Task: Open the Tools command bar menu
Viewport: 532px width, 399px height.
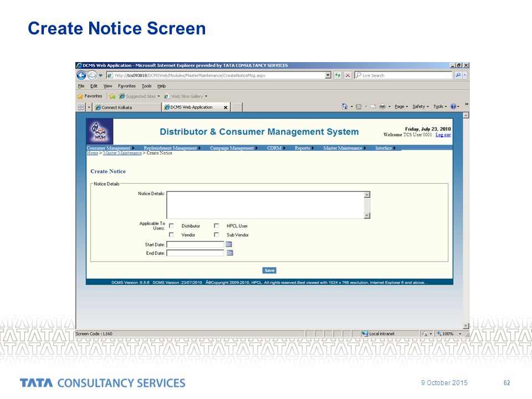Action: coord(439,106)
